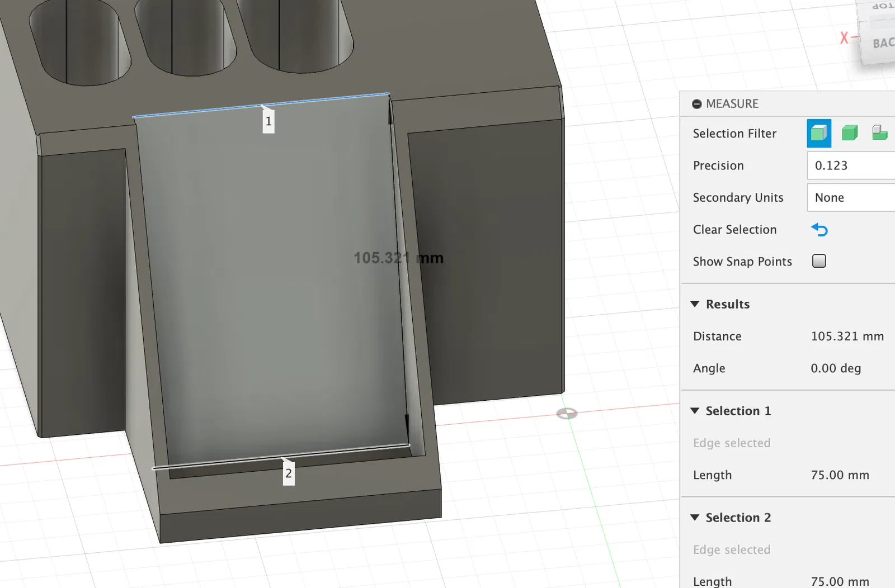Select the Face/Edge/Vertex selection filter

point(819,133)
